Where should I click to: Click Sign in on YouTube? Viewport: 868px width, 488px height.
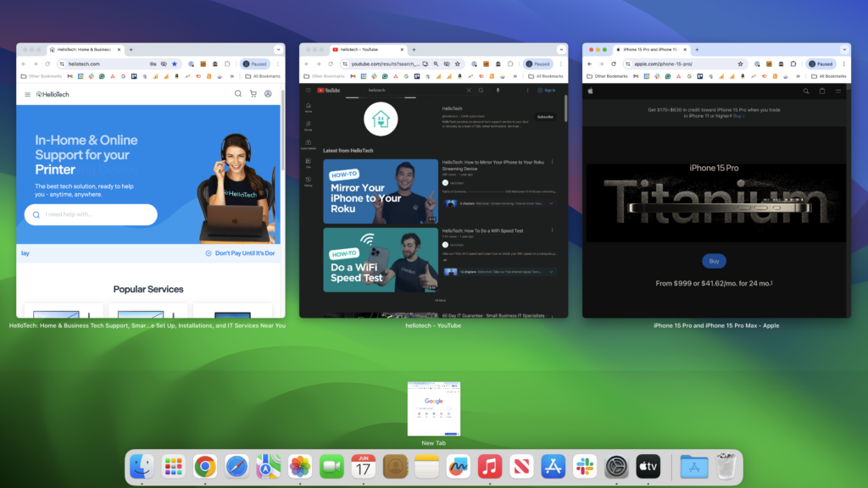pyautogui.click(x=547, y=90)
